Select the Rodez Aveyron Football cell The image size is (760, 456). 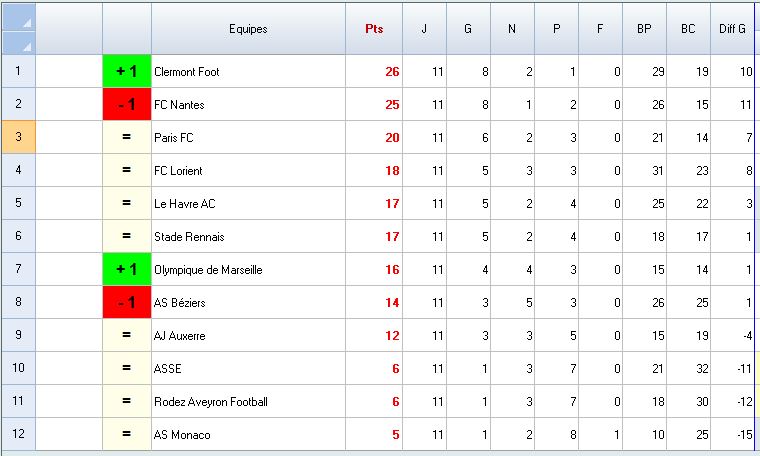tap(248, 401)
